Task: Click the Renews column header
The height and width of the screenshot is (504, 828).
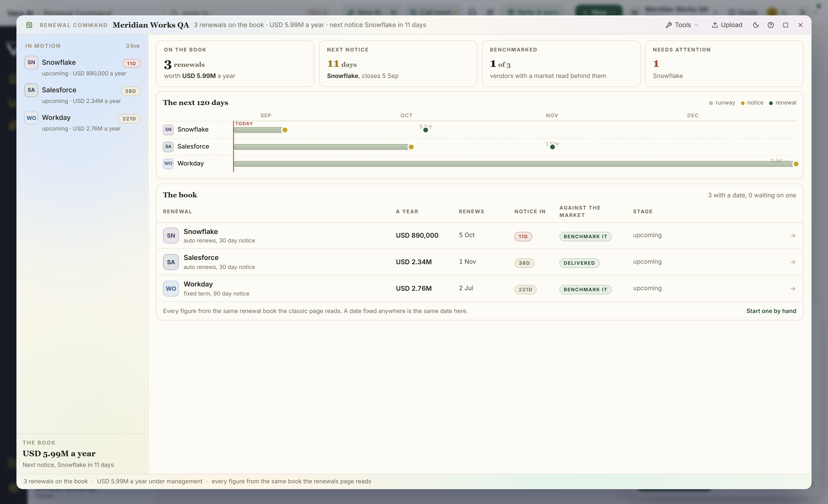Action: click(472, 211)
